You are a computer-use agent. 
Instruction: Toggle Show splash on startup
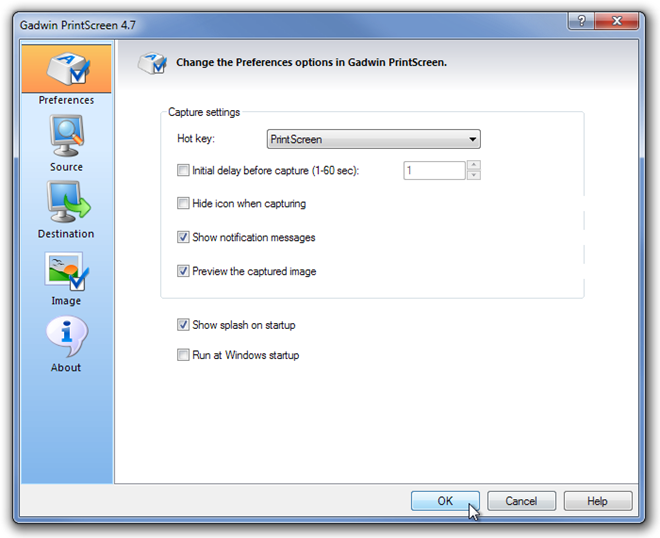183,325
